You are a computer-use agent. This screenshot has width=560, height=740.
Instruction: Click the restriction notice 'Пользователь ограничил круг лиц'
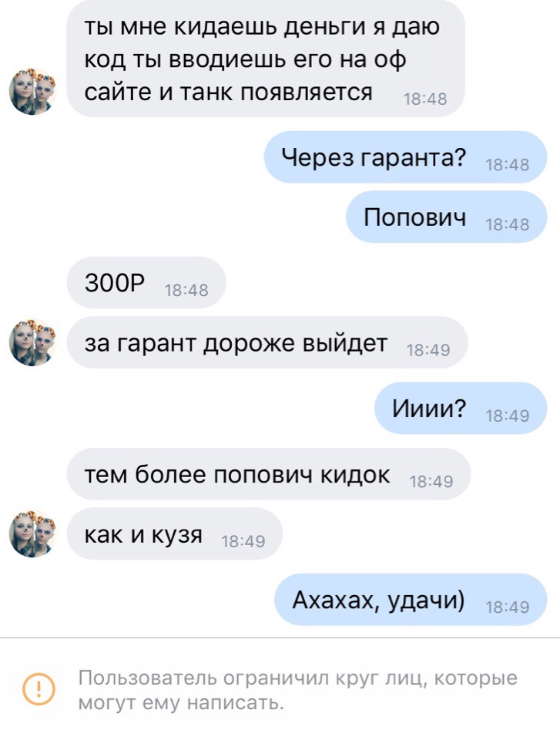point(297,689)
